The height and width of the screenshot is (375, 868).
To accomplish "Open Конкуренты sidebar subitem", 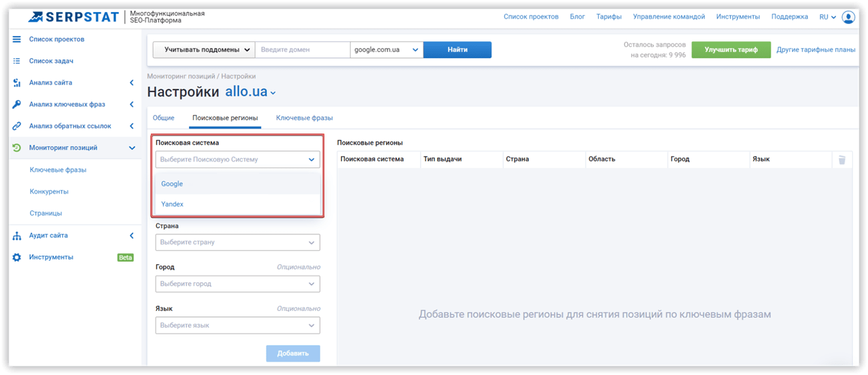I will (49, 192).
